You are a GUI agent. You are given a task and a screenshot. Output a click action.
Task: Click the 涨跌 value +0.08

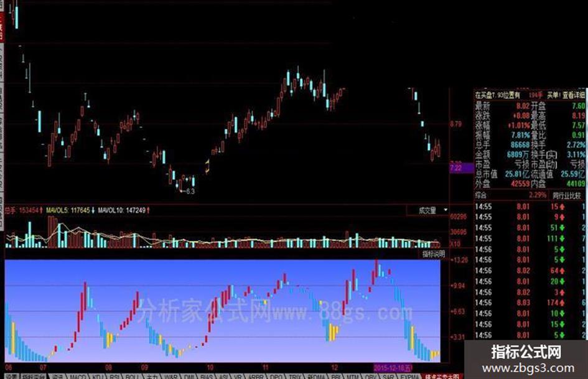[521, 116]
